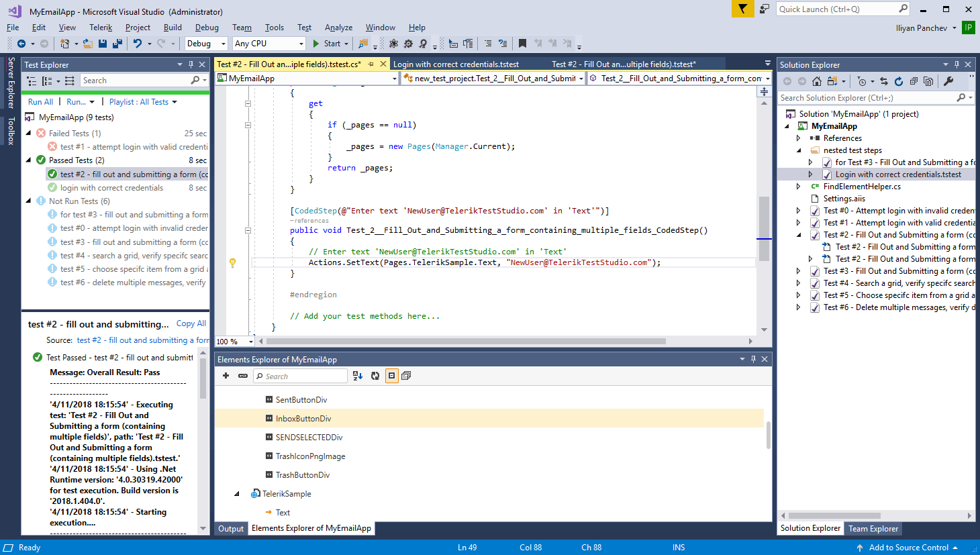Viewport: 980px width, 555px height.
Task: Switch to Login with correct credentials.tstest tab
Action: click(456, 64)
